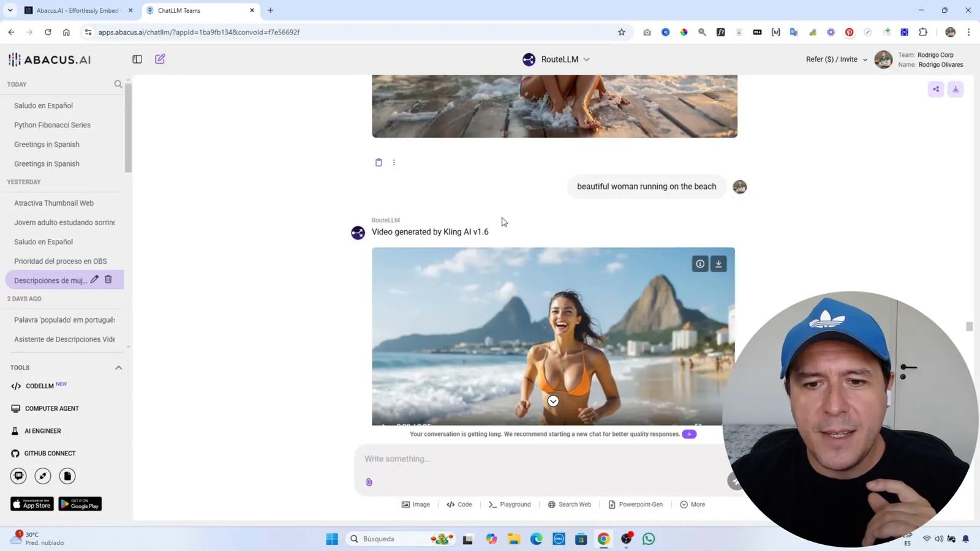The height and width of the screenshot is (551, 980).
Task: Switch to the Abacus.AI browser tab
Action: point(77,10)
